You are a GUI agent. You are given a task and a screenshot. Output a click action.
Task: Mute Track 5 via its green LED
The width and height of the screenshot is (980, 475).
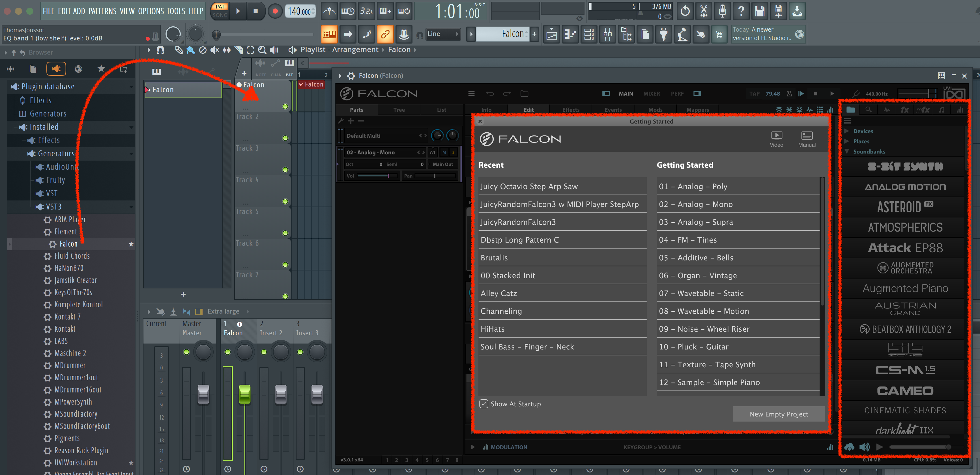pos(285,233)
